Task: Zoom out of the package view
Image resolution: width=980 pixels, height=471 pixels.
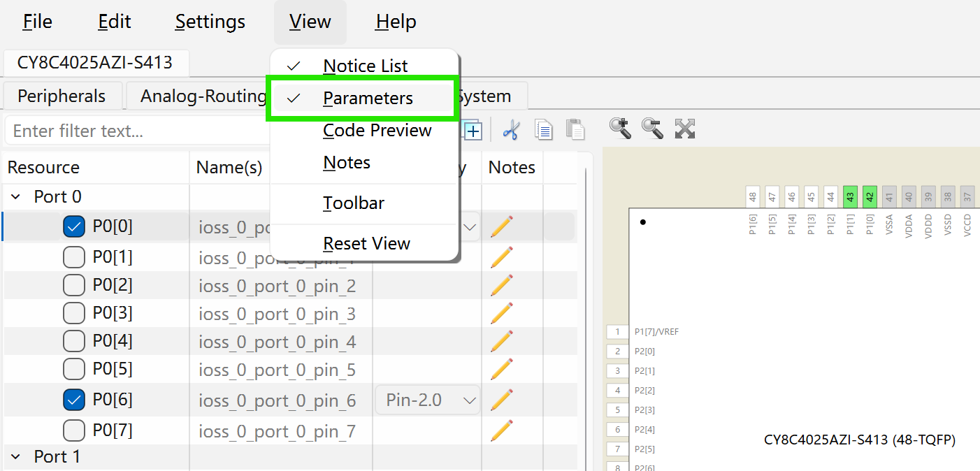Action: (x=652, y=129)
